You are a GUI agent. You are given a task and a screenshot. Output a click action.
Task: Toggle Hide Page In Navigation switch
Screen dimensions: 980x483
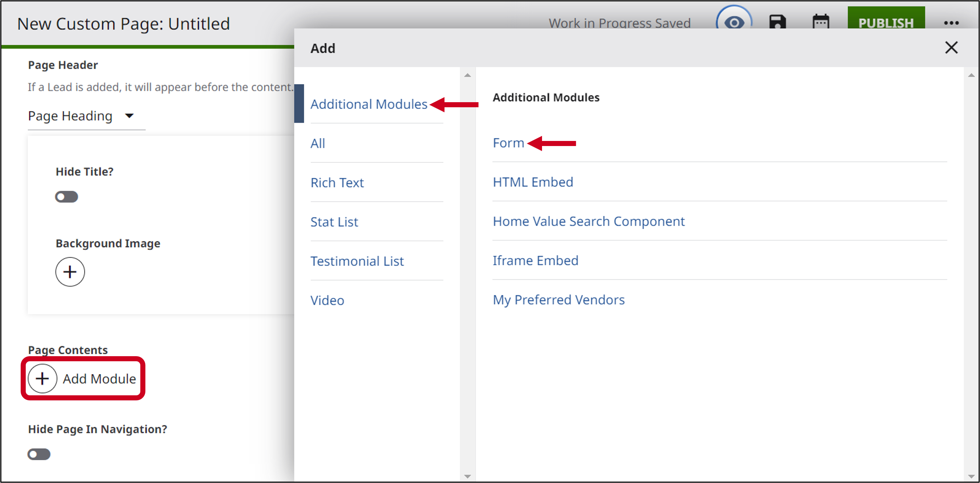[x=39, y=454]
